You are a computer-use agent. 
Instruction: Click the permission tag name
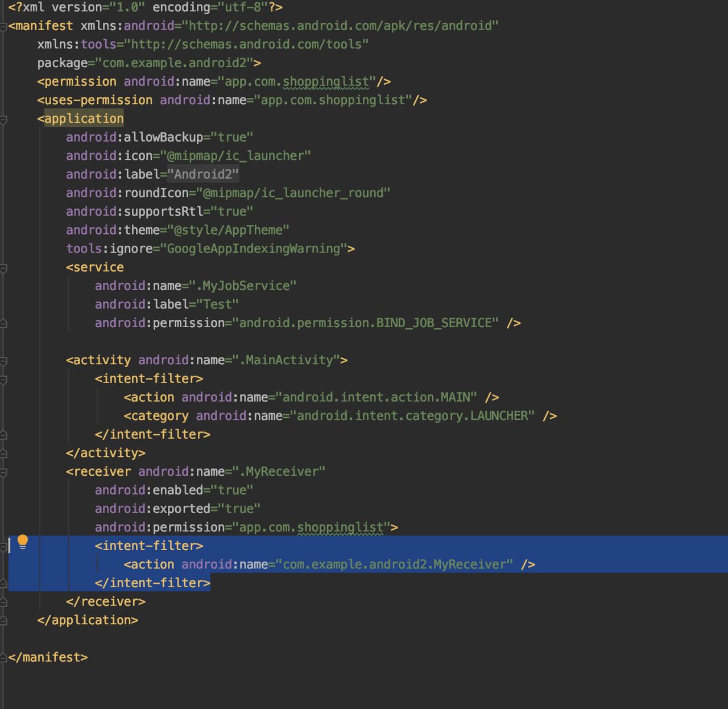coord(80,82)
